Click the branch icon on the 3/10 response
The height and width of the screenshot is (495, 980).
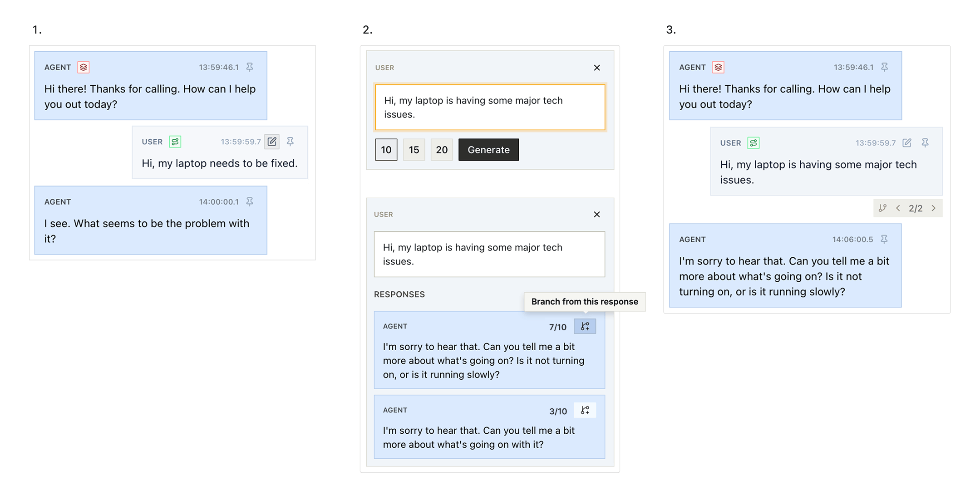pyautogui.click(x=585, y=410)
